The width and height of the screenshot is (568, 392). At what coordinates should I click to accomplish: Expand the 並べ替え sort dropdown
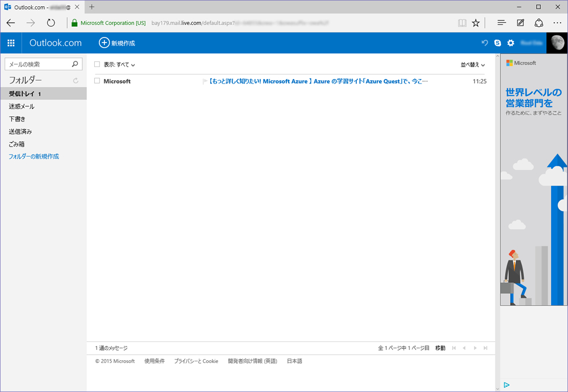[473, 65]
